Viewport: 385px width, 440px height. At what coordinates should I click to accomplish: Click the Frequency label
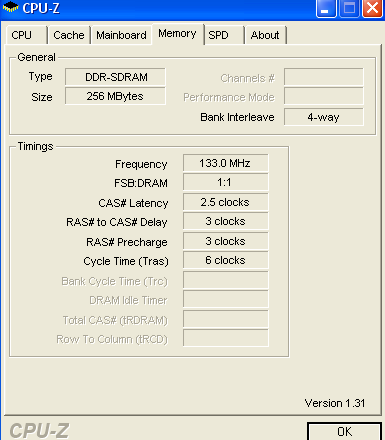[x=141, y=164]
